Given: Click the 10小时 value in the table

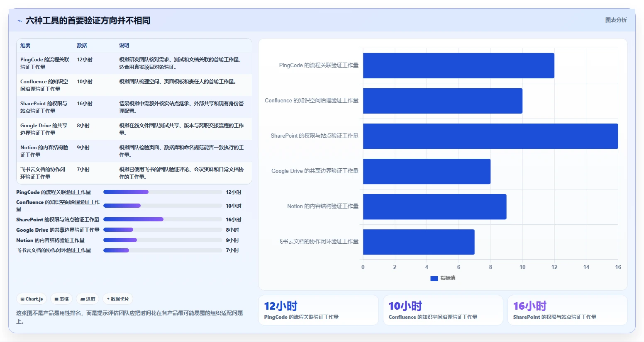Looking at the screenshot, I should (x=85, y=82).
